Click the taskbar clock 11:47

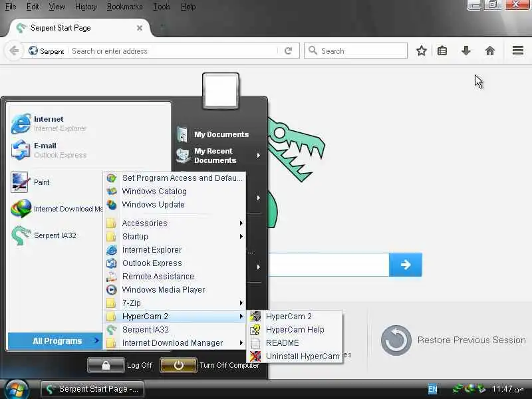pos(508,389)
